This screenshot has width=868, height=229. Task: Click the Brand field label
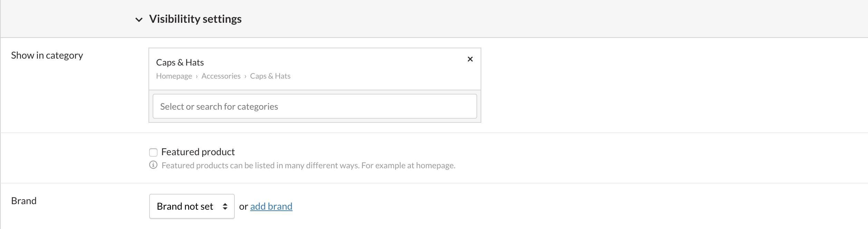24,201
